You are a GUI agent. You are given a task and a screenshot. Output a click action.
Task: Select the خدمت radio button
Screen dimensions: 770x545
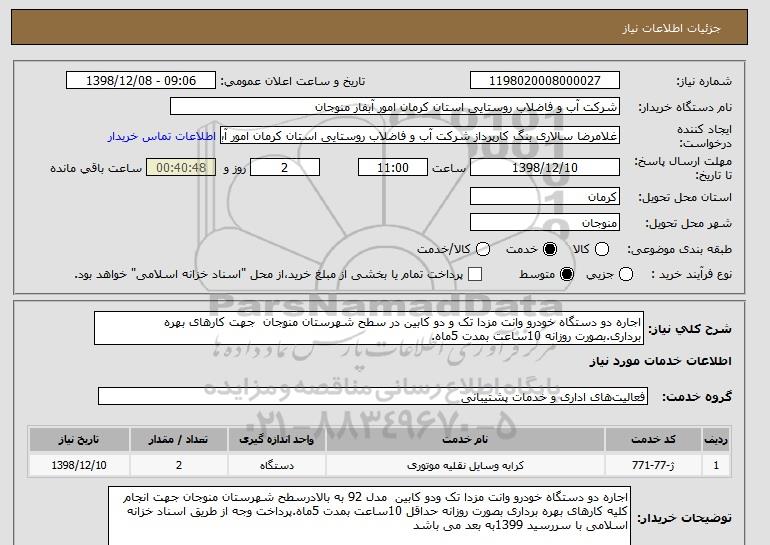pos(550,249)
